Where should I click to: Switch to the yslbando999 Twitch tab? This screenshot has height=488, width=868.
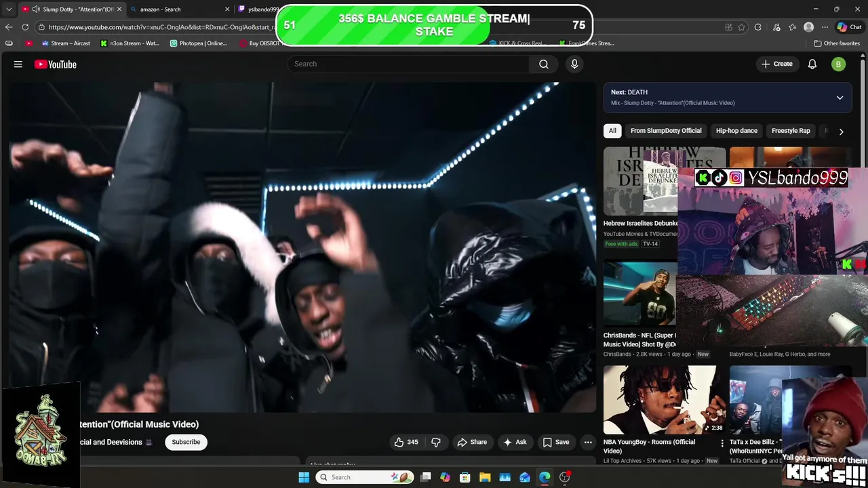tap(258, 9)
